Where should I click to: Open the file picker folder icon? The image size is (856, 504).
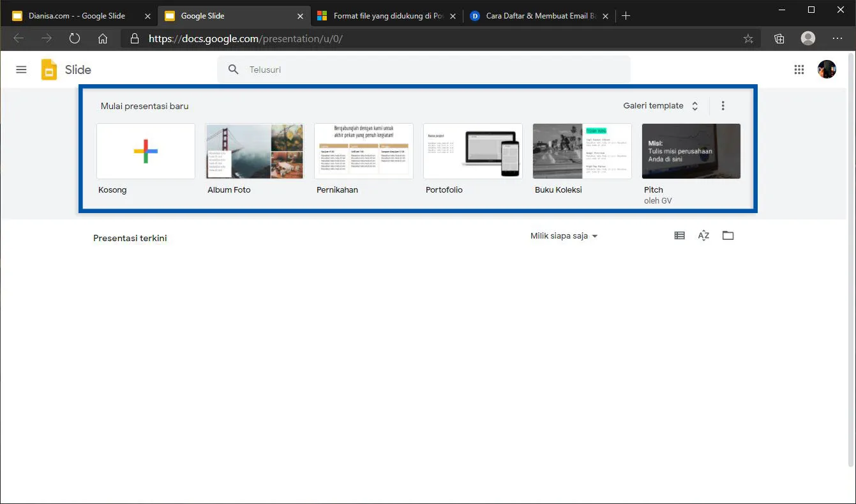[x=728, y=235]
